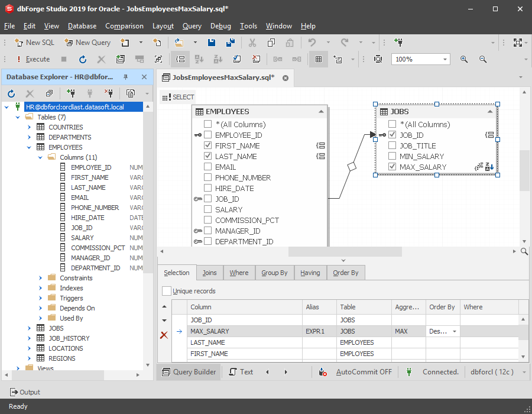This screenshot has height=414, width=532.
Task: Open the Output panel
Action: [x=25, y=392]
